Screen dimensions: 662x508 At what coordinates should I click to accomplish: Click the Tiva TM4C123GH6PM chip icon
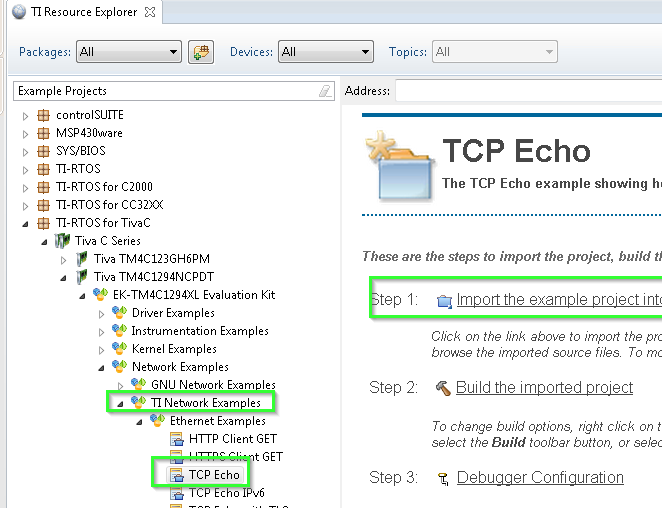81,258
